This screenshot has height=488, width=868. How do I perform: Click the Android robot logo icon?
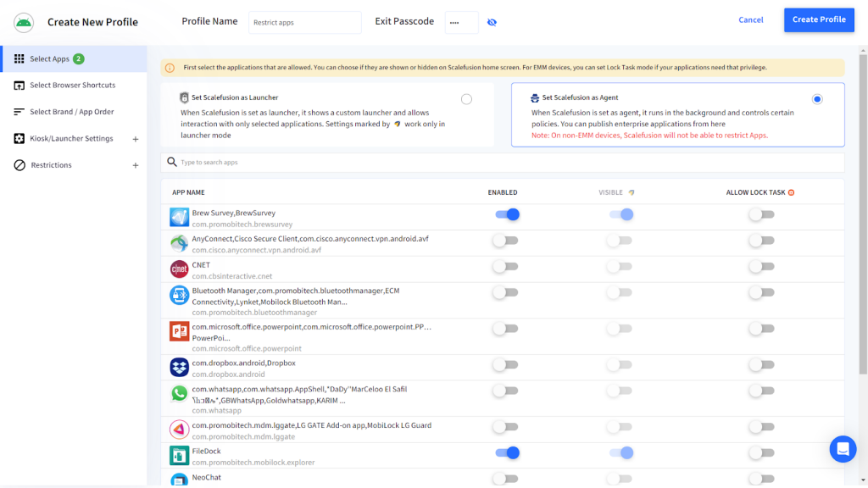[24, 22]
